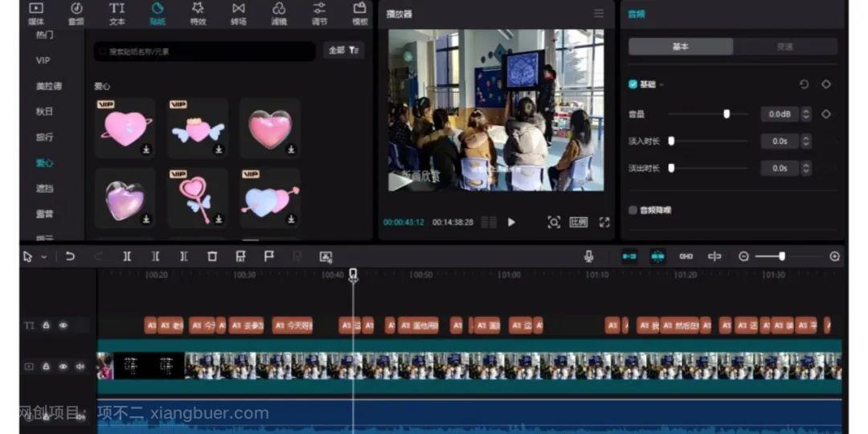Click the delete clip trash icon
This screenshot has width=868, height=434.
pos(212,256)
